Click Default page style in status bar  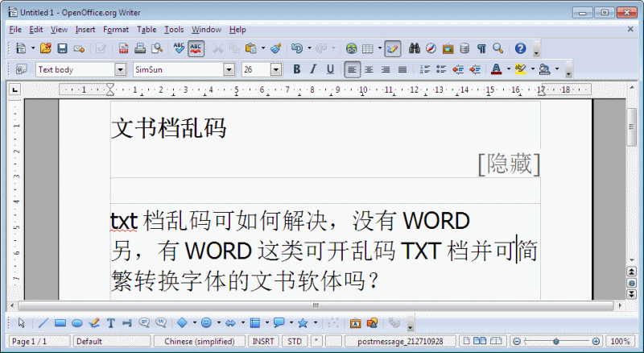[x=112, y=342]
